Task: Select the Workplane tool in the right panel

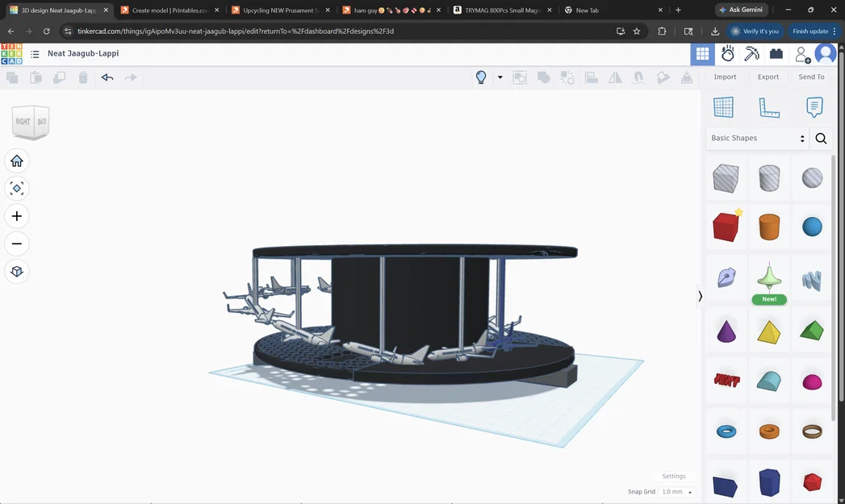Action: point(723,106)
